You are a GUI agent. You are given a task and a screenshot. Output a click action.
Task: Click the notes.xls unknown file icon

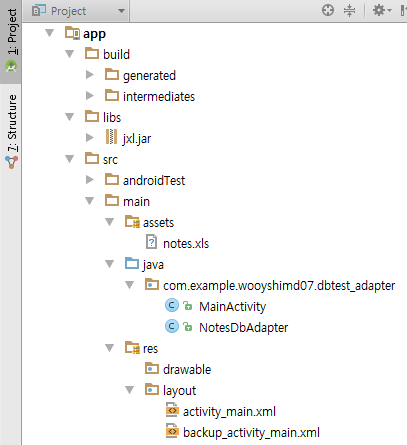(x=151, y=242)
